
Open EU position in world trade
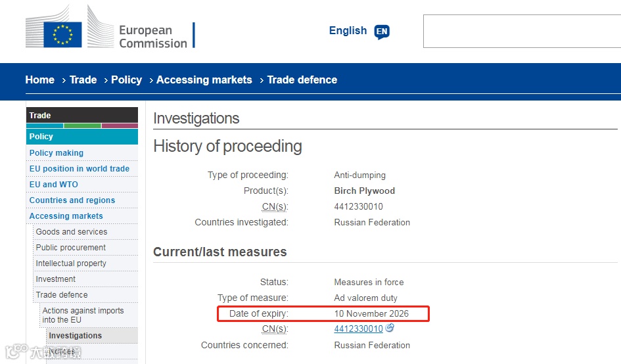click(80, 169)
